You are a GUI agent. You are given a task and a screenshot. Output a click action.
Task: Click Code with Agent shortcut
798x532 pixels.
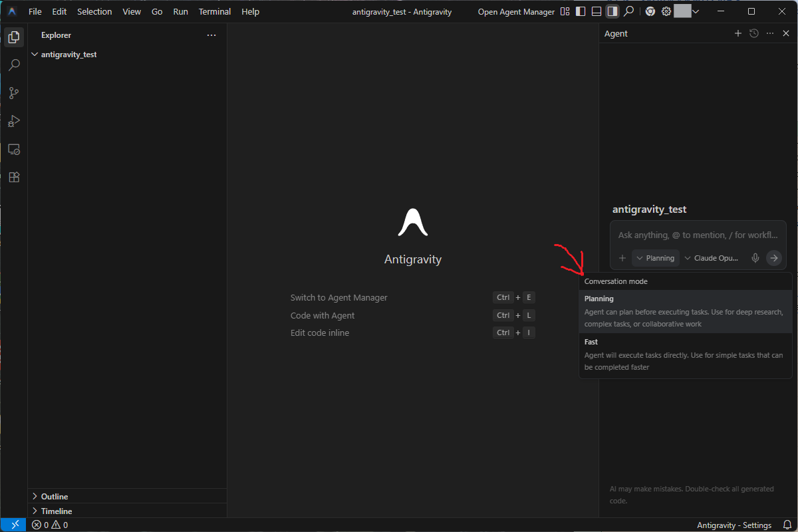(323, 315)
